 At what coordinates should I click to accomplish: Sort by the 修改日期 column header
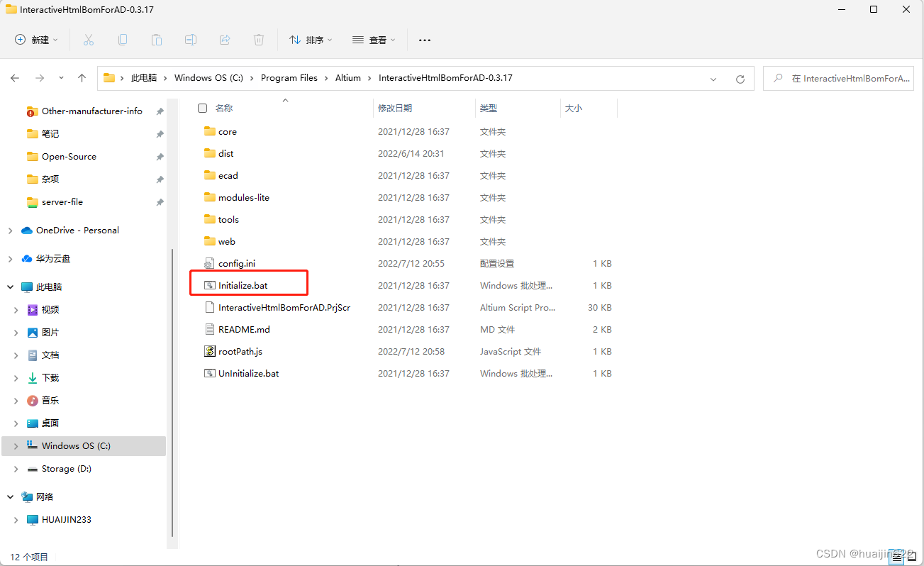[424, 109]
